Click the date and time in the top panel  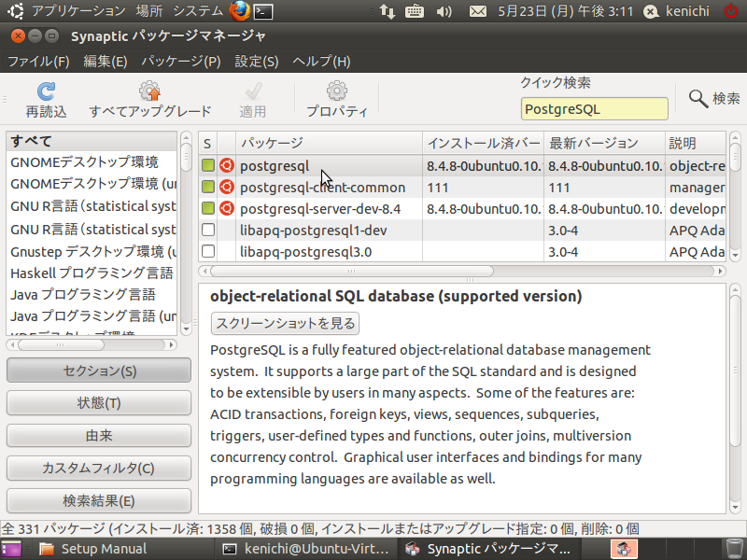[566, 11]
